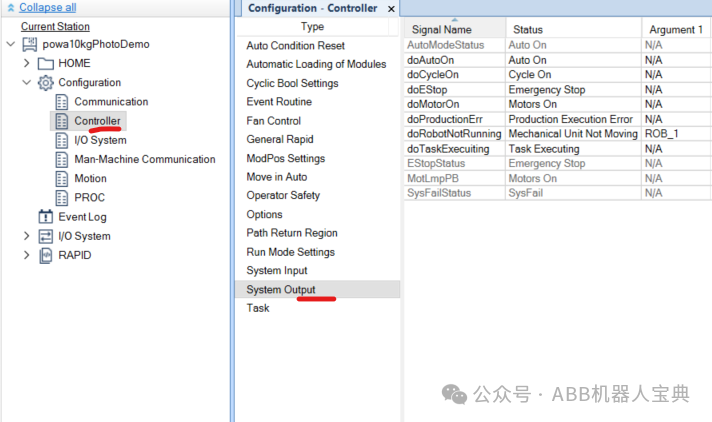Click the Motion configuration document icon
This screenshot has height=422, width=712.
pos(62,179)
